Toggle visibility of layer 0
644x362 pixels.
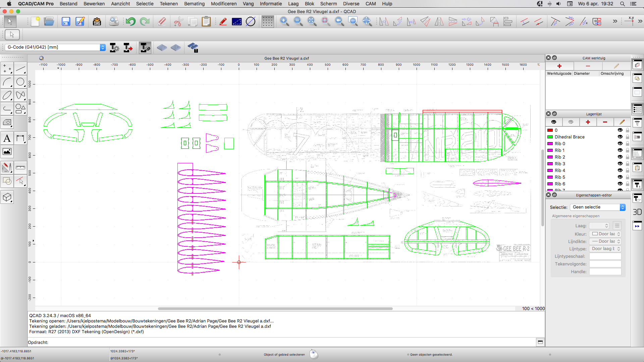620,130
